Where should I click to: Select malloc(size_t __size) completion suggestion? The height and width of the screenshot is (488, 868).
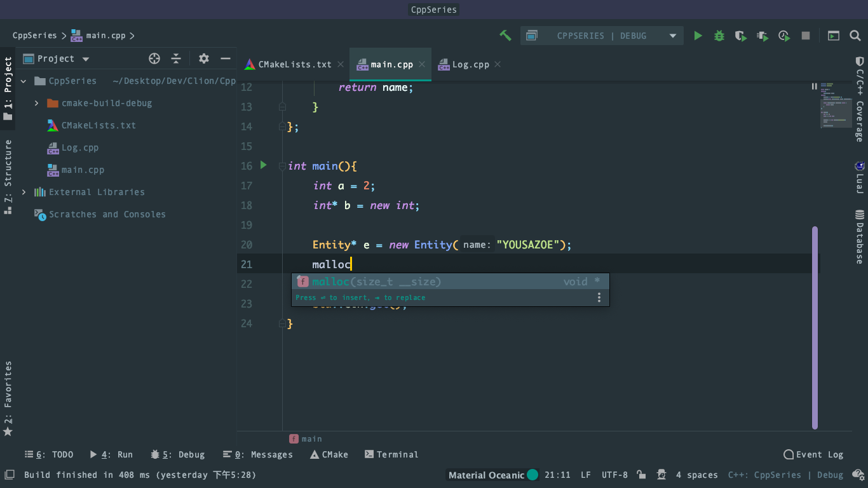point(451,281)
